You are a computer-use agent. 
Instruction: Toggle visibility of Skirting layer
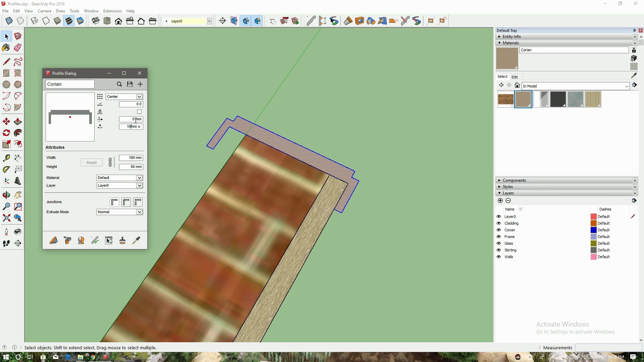click(499, 250)
